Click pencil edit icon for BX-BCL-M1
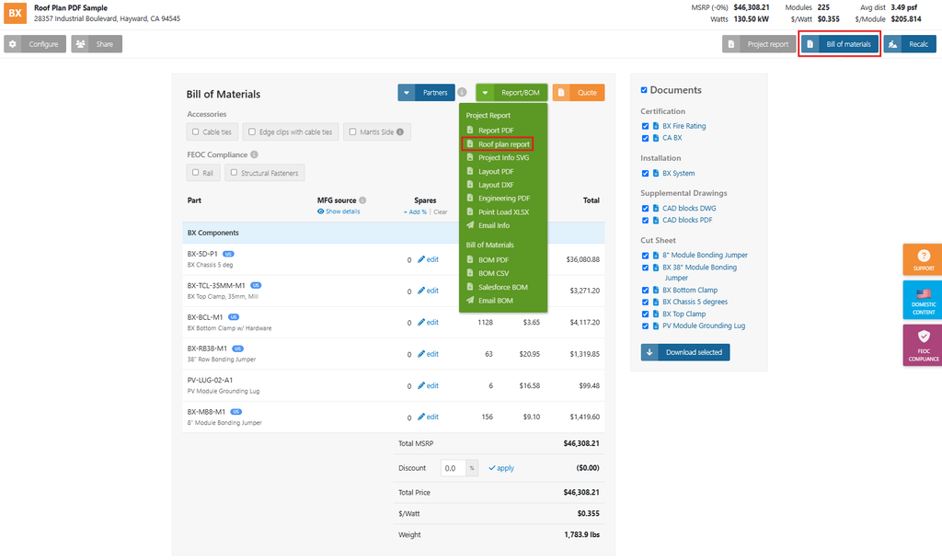 coord(421,323)
